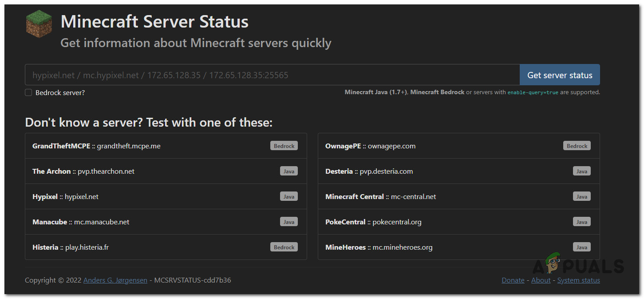Click the Java badge on Minecraft Central row
This screenshot has height=299, width=644.
point(582,196)
